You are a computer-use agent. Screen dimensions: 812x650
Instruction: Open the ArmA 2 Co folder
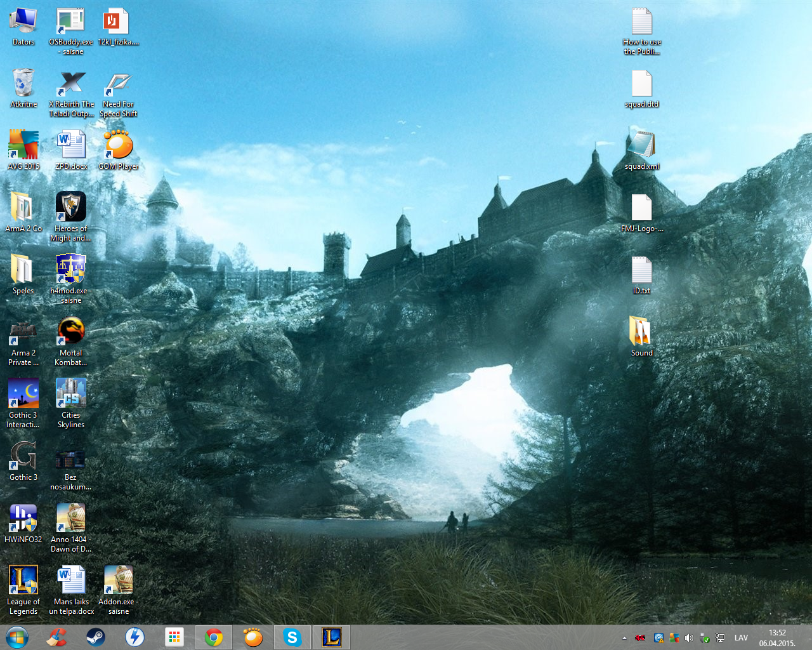[x=23, y=213]
